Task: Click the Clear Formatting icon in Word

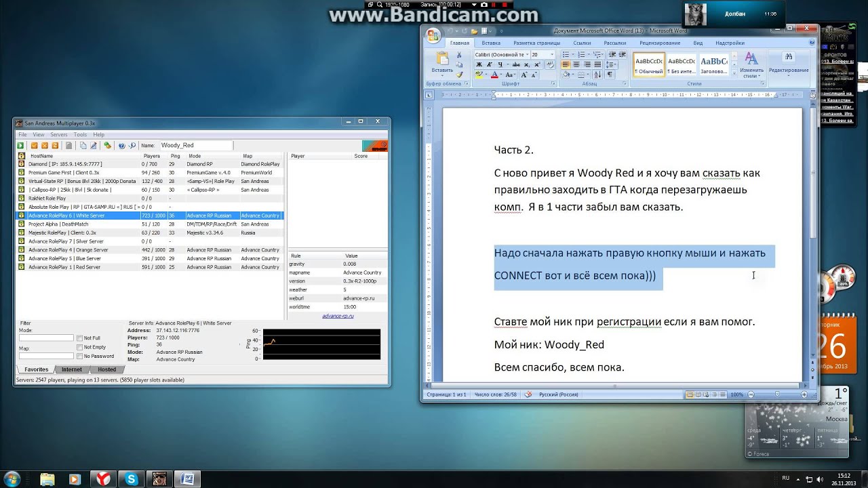Action: (x=549, y=64)
